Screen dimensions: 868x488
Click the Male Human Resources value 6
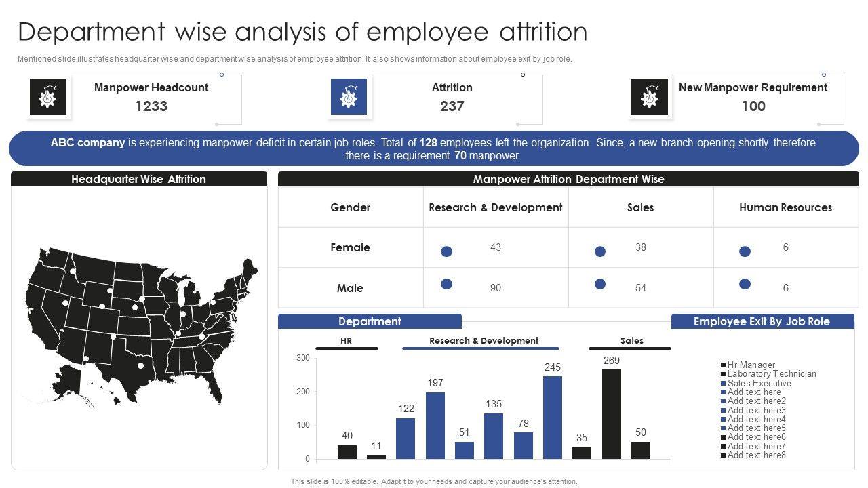786,288
